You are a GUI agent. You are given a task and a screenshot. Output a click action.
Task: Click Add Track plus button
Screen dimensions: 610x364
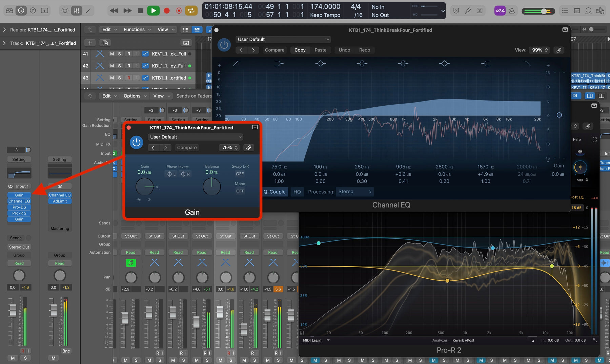point(89,43)
